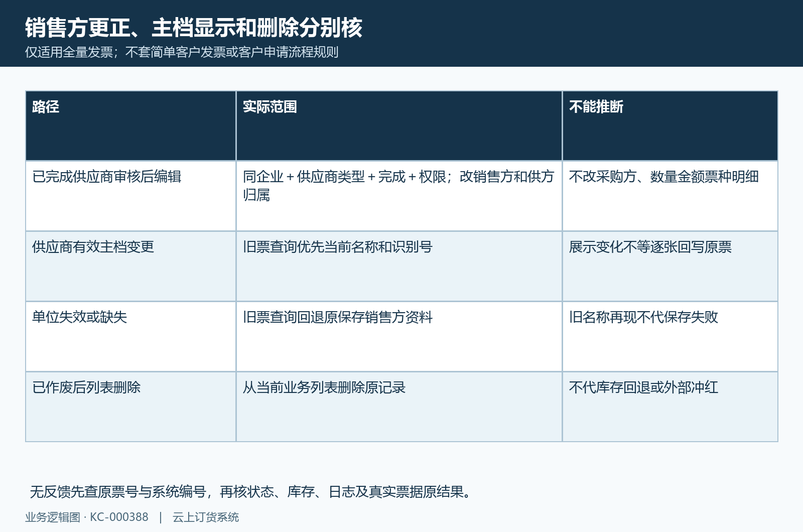Screen dimensions: 803x532
Task: Select the cell 单位失效或缺失
Action: [x=131, y=337]
